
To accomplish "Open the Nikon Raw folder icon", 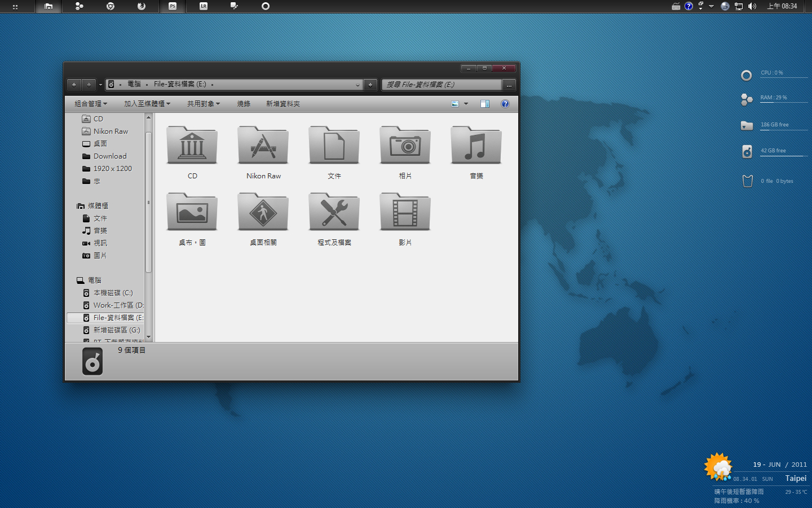I will click(x=263, y=145).
